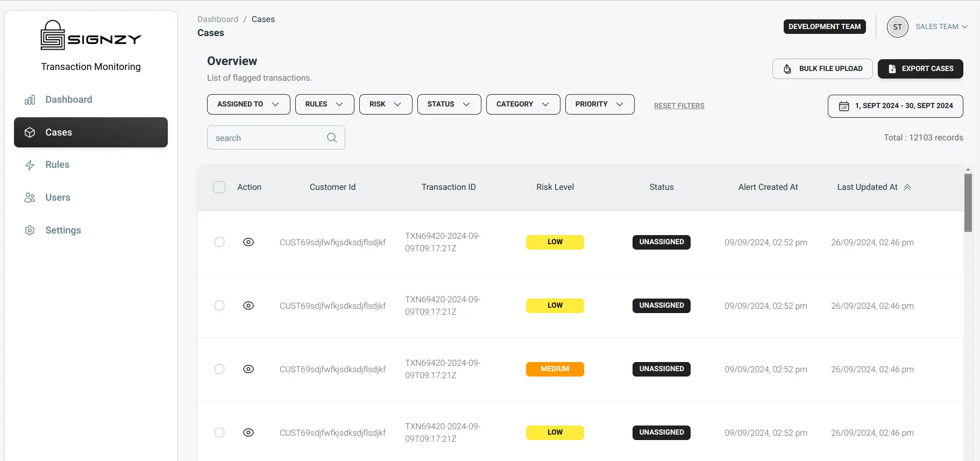Focus the search input field
The height and width of the screenshot is (461, 980).
click(x=276, y=138)
